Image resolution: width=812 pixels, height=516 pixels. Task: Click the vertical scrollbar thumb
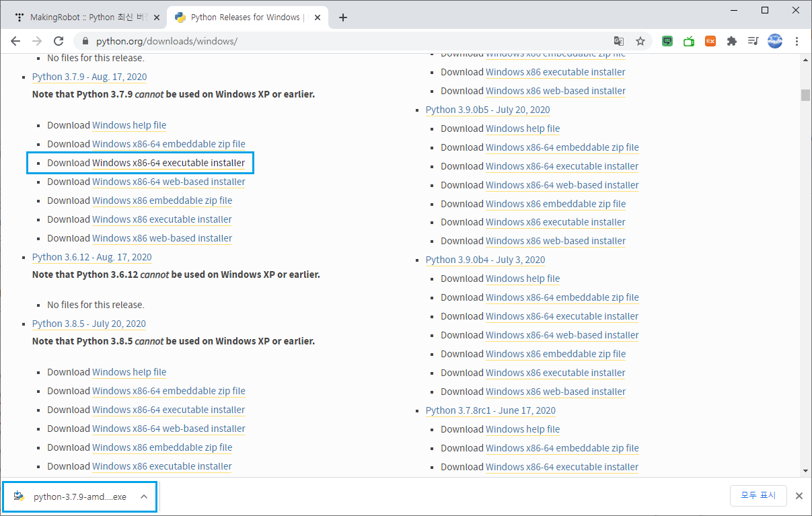point(805,95)
